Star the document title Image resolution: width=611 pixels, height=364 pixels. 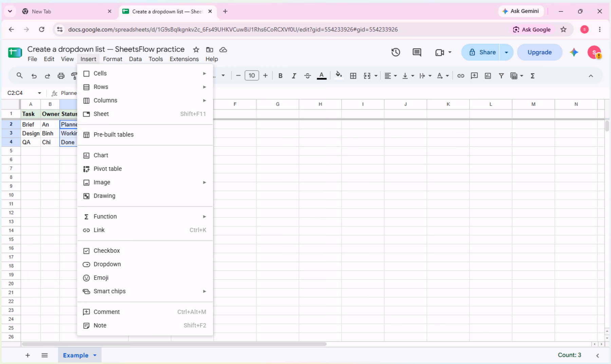[x=196, y=50]
